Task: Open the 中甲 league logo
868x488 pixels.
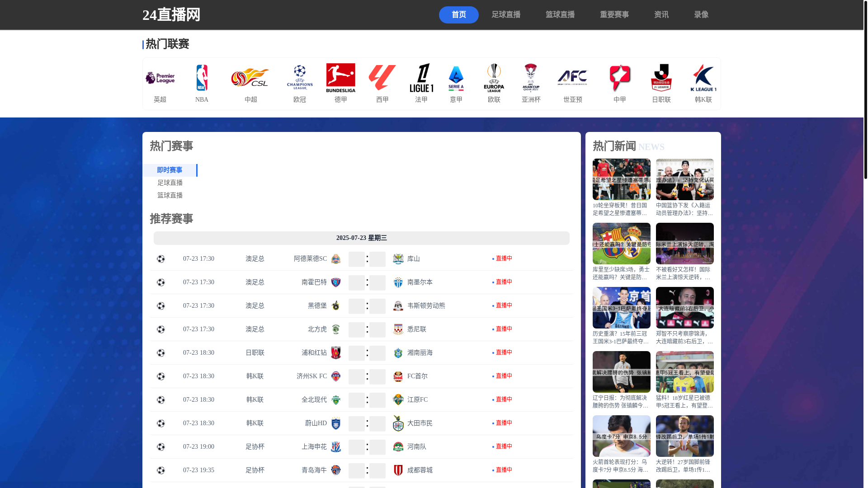Action: coord(620,78)
